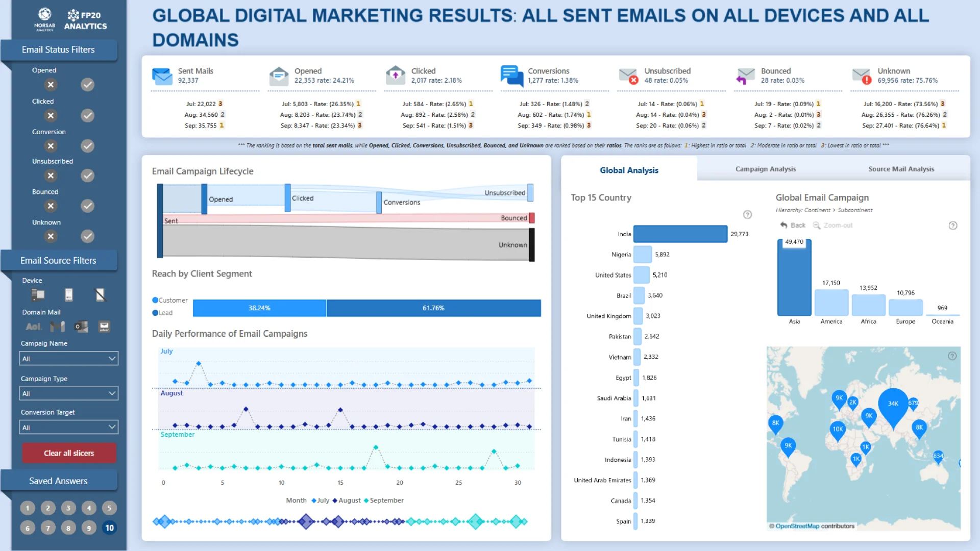980x551 pixels.
Task: Load saved answer number 10
Action: (109, 528)
